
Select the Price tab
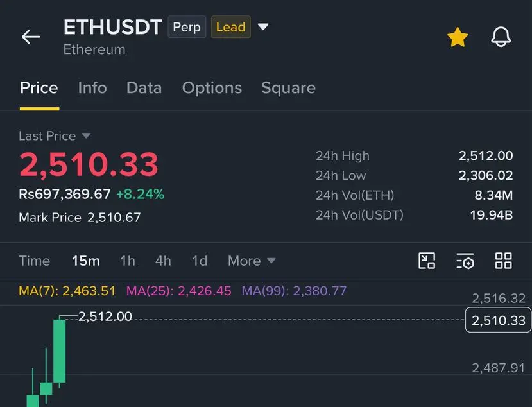click(x=39, y=88)
